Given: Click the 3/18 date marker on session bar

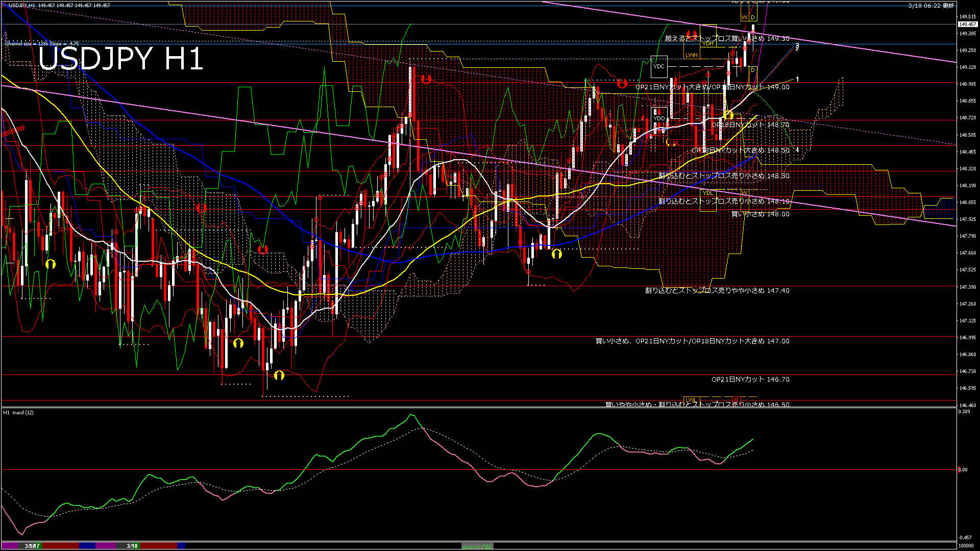Looking at the screenshot, I should click(x=132, y=546).
